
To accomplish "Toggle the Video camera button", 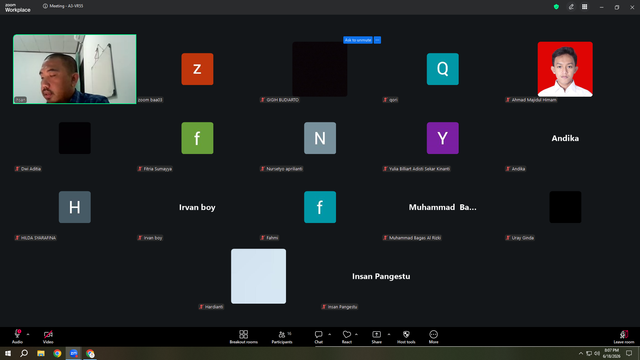I will coord(48,337).
